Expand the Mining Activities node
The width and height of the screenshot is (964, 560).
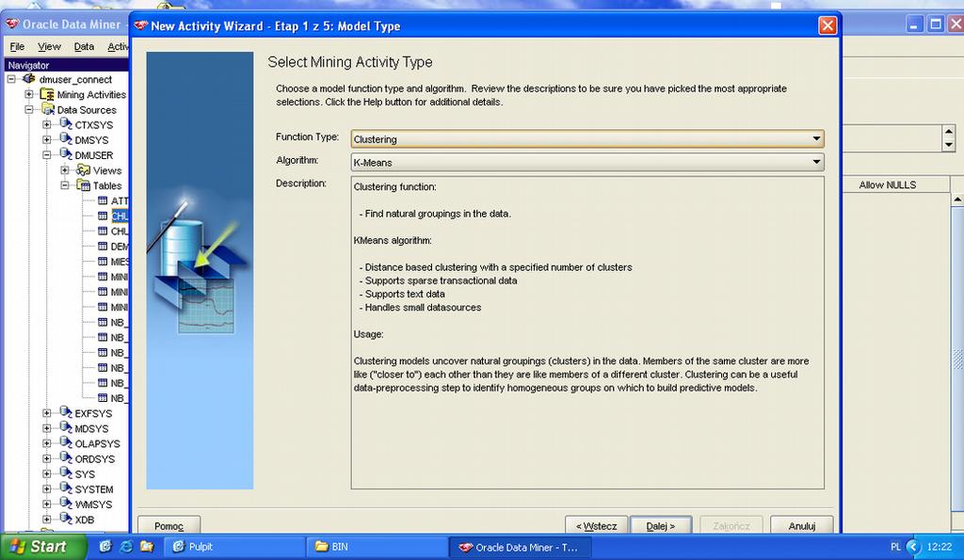29,94
